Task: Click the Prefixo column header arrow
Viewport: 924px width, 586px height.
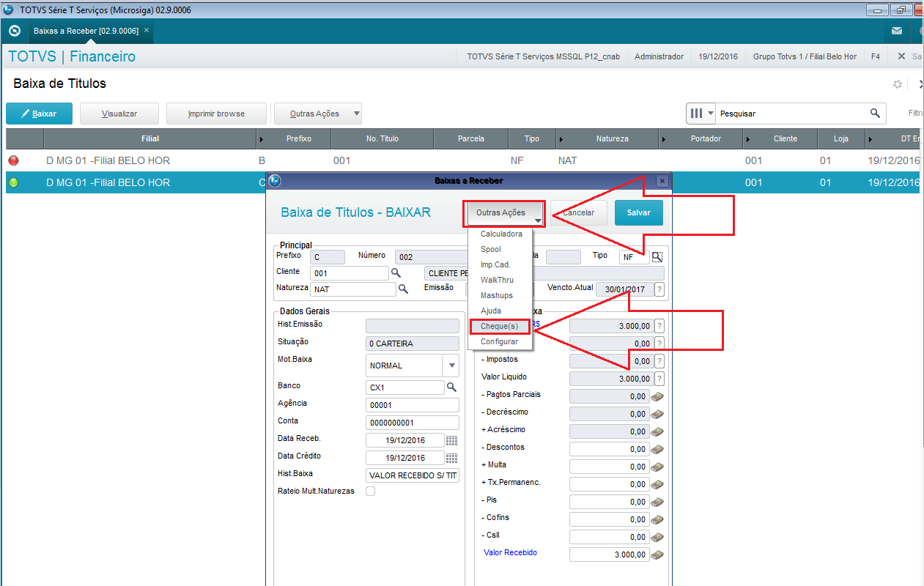Action: click(x=262, y=138)
